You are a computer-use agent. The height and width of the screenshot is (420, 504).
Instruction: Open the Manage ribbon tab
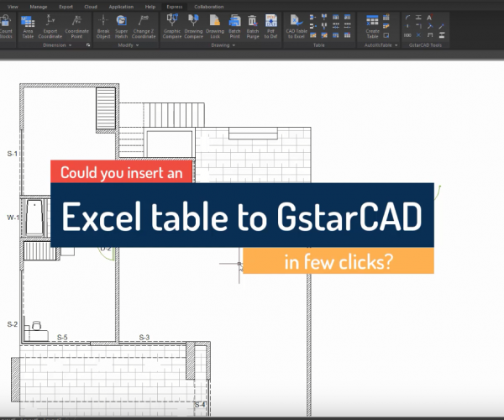coord(39,7)
